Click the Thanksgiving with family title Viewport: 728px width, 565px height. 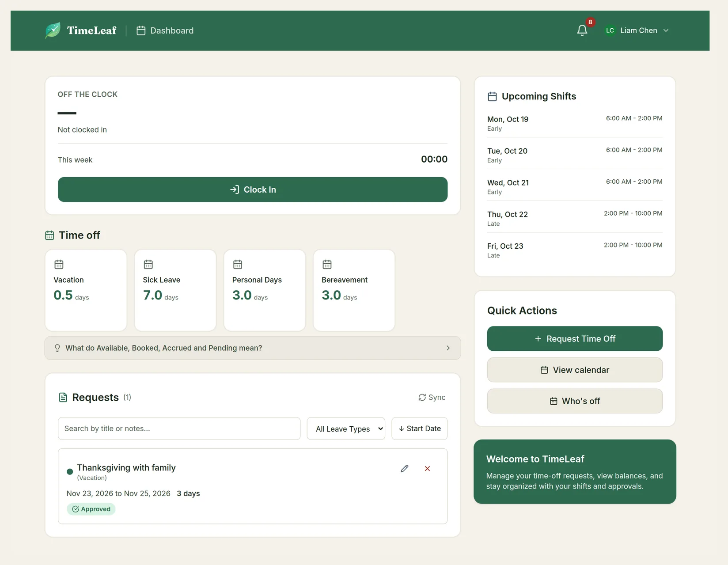[126, 468]
